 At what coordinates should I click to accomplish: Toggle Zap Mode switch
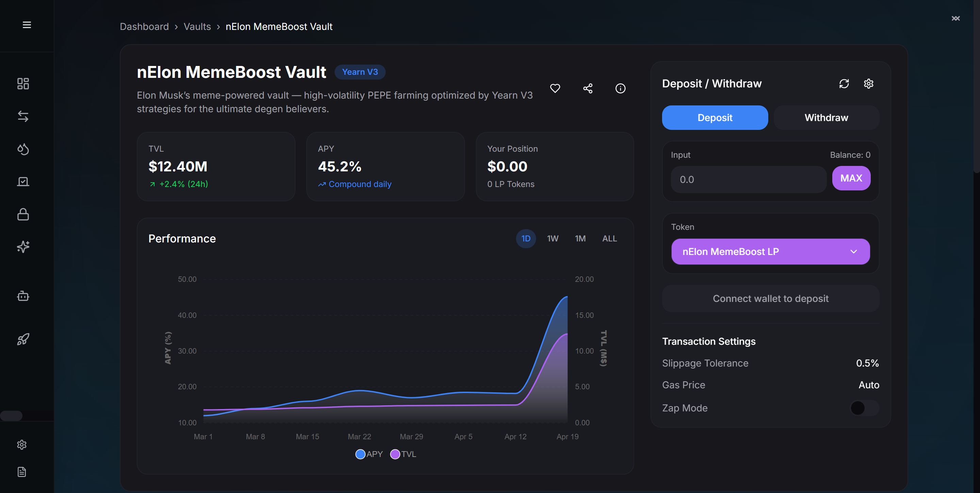point(864,408)
